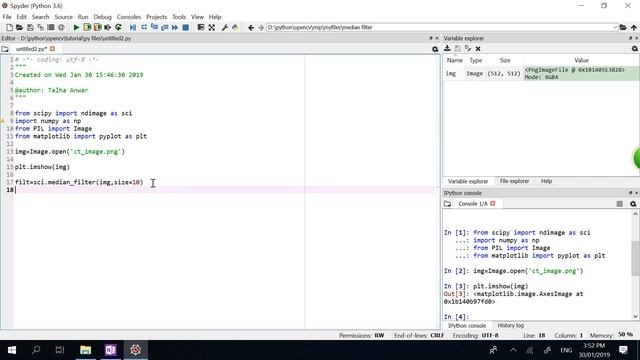Click the Variable explorer Save data icon
Screen dimensions: 640x360
458,49
